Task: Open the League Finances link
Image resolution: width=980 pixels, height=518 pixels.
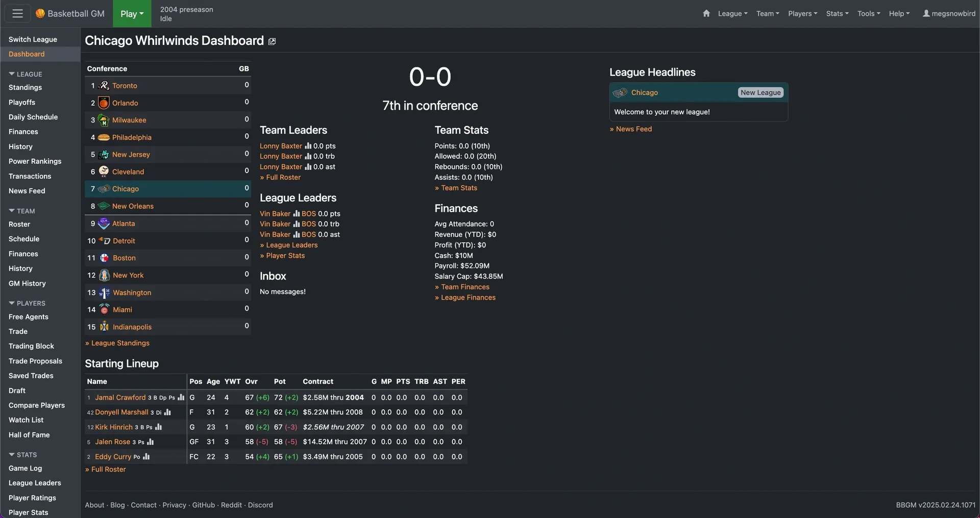Action: point(468,298)
